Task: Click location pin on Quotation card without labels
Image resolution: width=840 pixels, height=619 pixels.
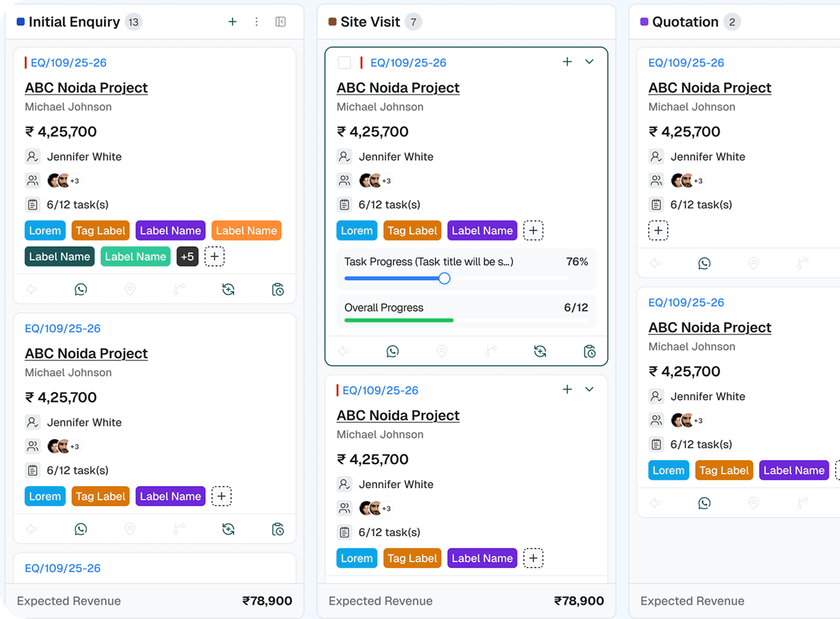Action: tap(754, 263)
